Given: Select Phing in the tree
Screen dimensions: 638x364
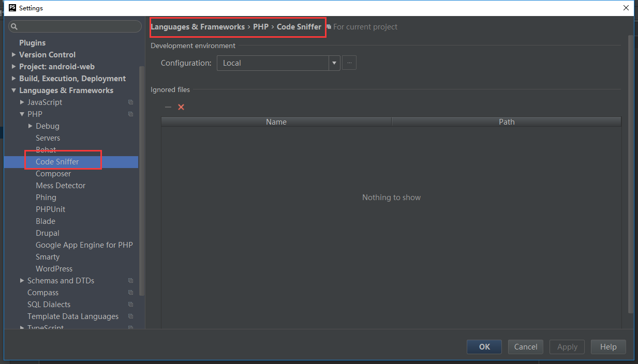Looking at the screenshot, I should [46, 198].
